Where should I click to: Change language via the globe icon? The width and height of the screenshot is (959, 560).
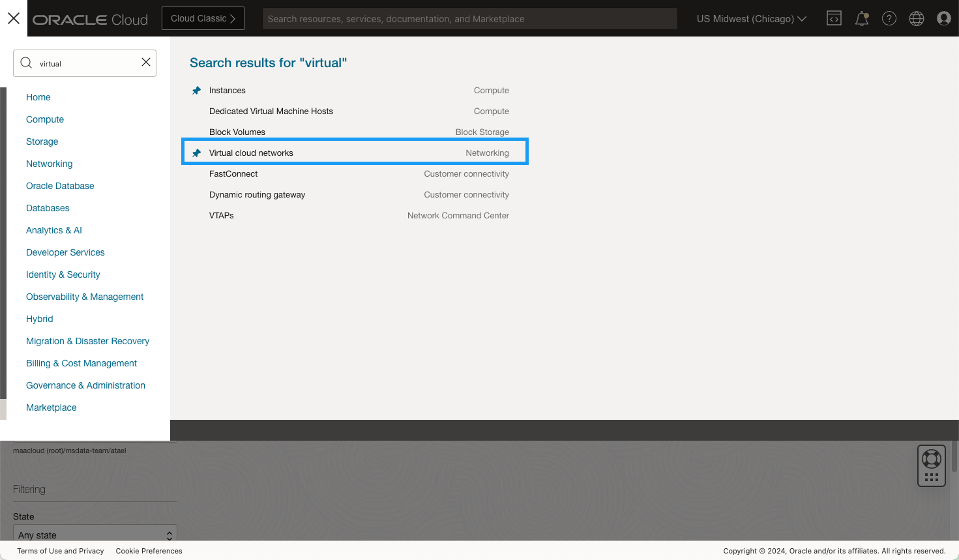click(917, 18)
